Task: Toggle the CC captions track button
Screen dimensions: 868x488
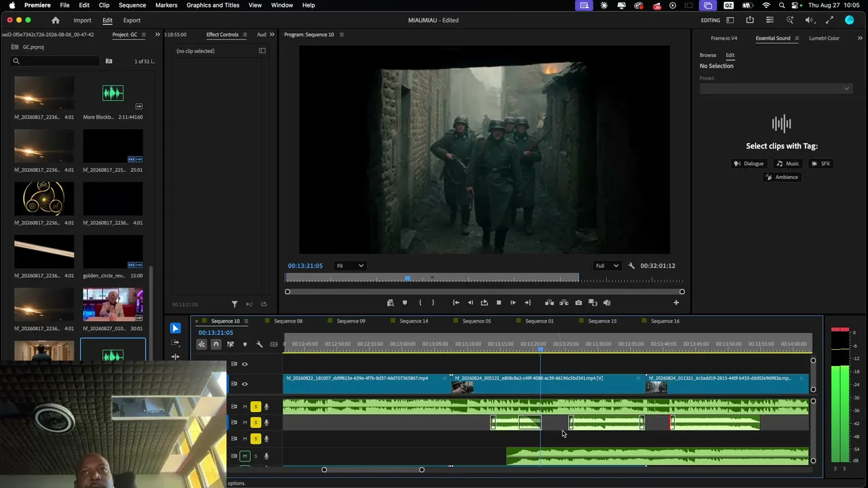Action: [x=273, y=344]
